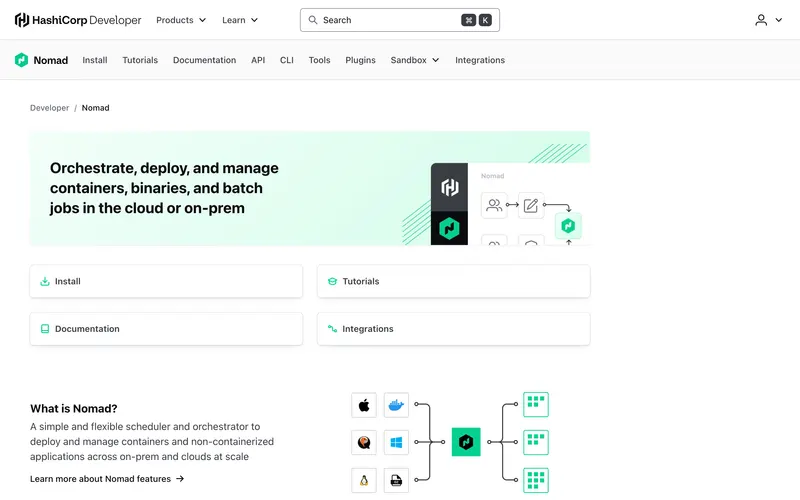The image size is (800, 500).
Task: Click the HashiCorp logo in the hero image
Action: coord(449,187)
